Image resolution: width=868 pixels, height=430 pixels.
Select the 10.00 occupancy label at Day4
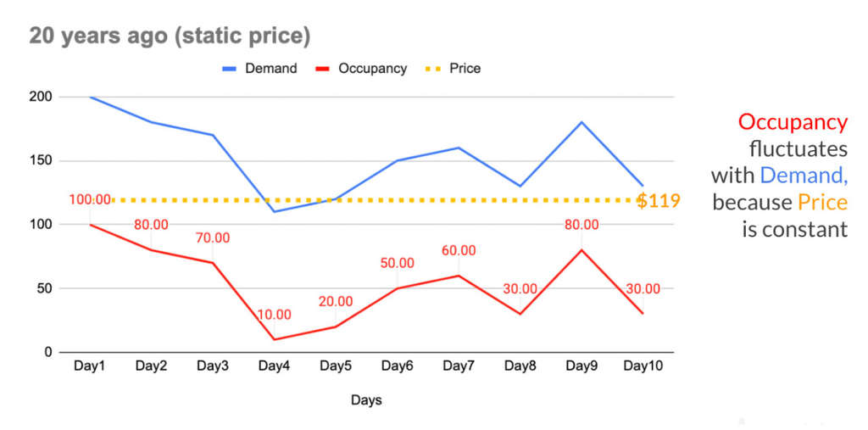274,315
